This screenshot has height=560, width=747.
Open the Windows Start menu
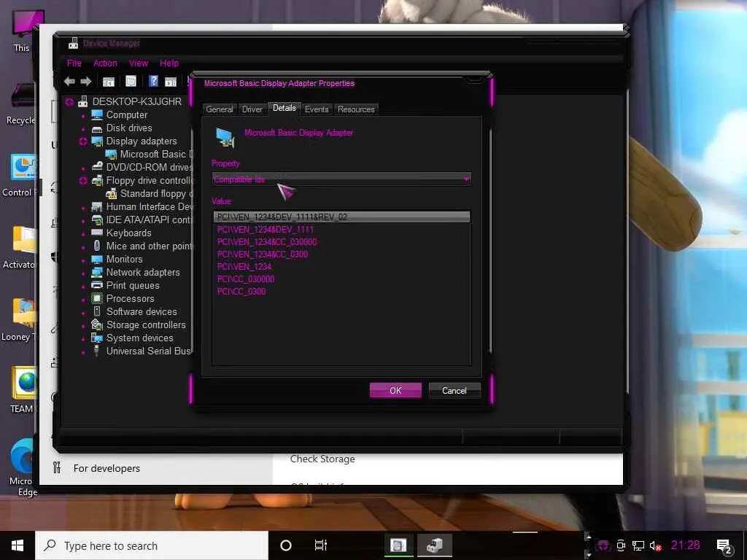coord(18,545)
